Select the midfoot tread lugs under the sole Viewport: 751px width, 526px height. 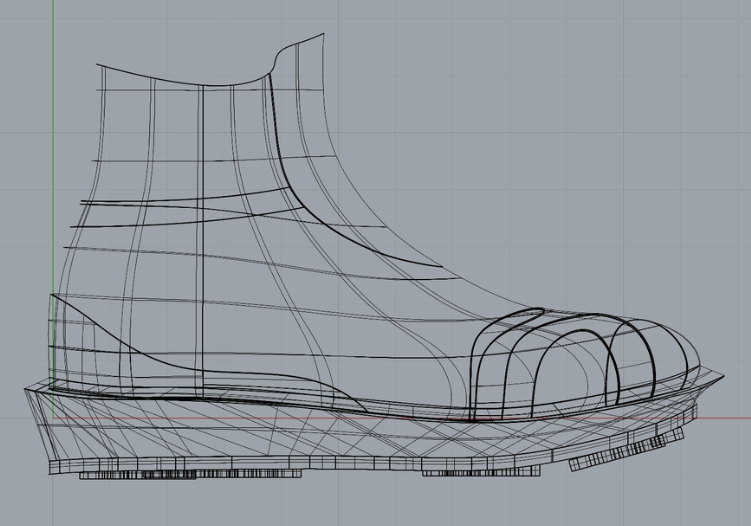click(x=470, y=470)
